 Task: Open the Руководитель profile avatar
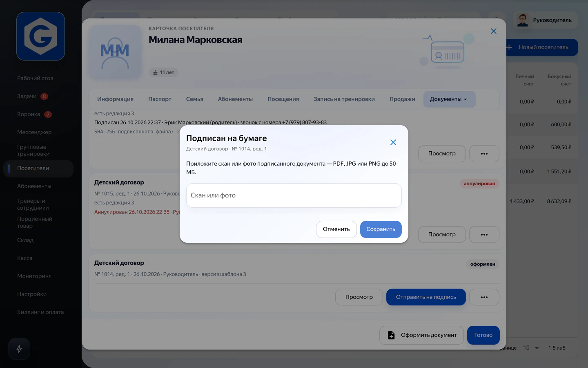point(522,20)
